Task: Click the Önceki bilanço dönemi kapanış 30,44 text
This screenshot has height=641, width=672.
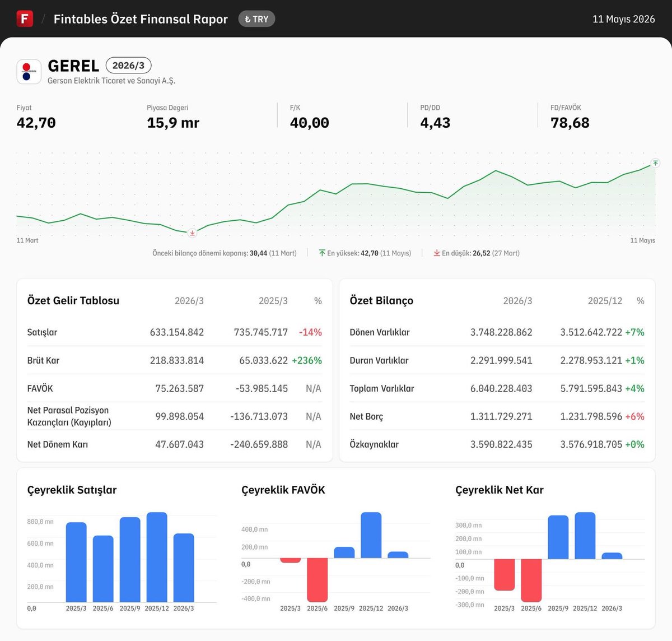Action: [225, 253]
